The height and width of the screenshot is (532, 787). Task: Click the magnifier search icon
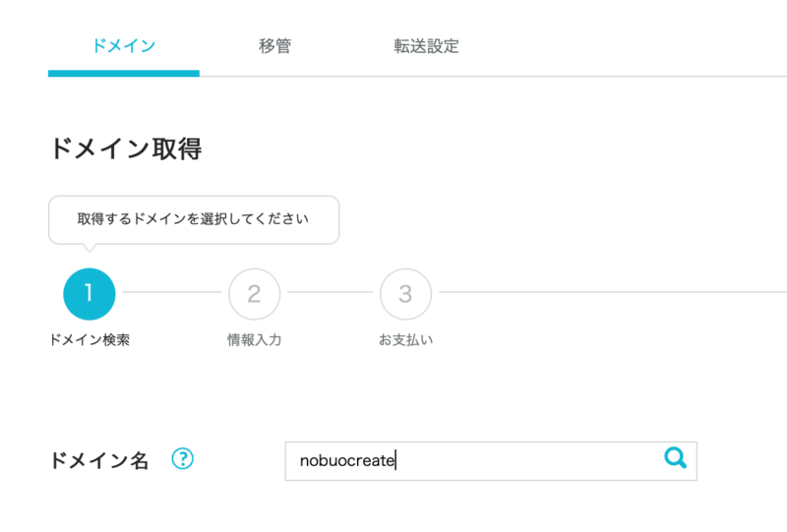pos(675,457)
